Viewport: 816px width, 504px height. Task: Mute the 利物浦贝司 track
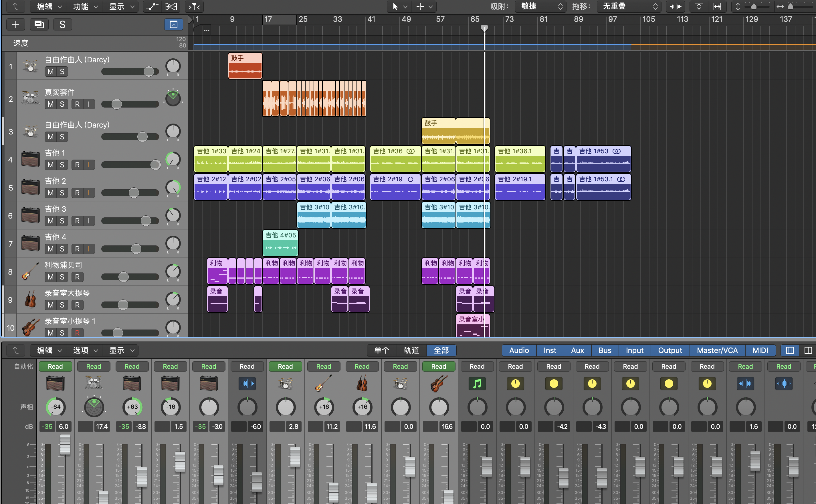point(51,277)
